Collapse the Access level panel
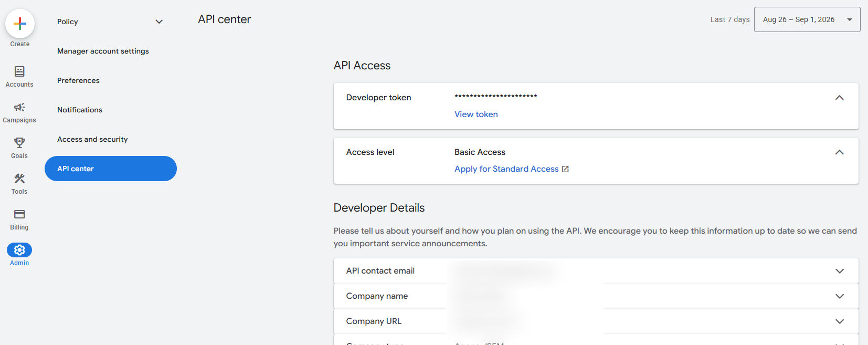The image size is (868, 345). pos(839,152)
